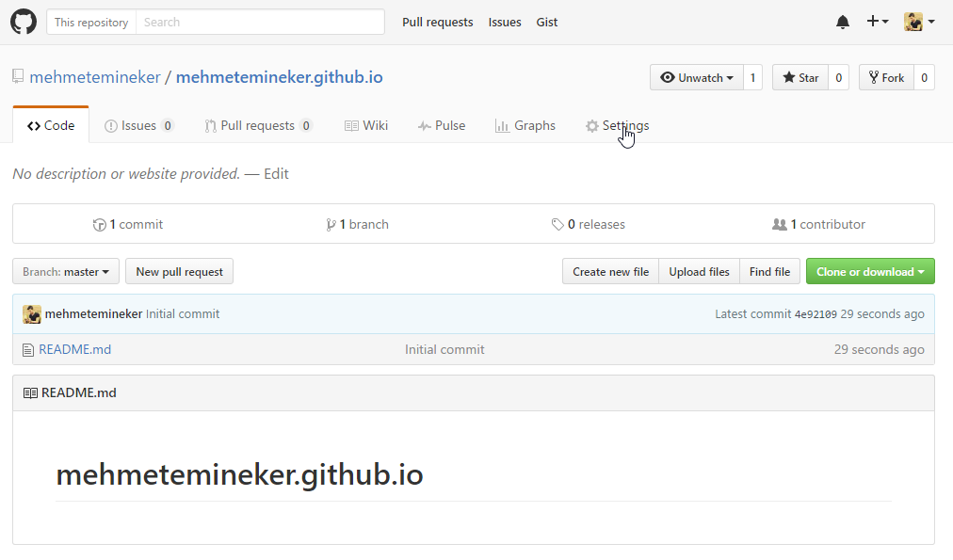Click the GitHub Octocat logo
This screenshot has height=560, width=953.
[x=24, y=22]
